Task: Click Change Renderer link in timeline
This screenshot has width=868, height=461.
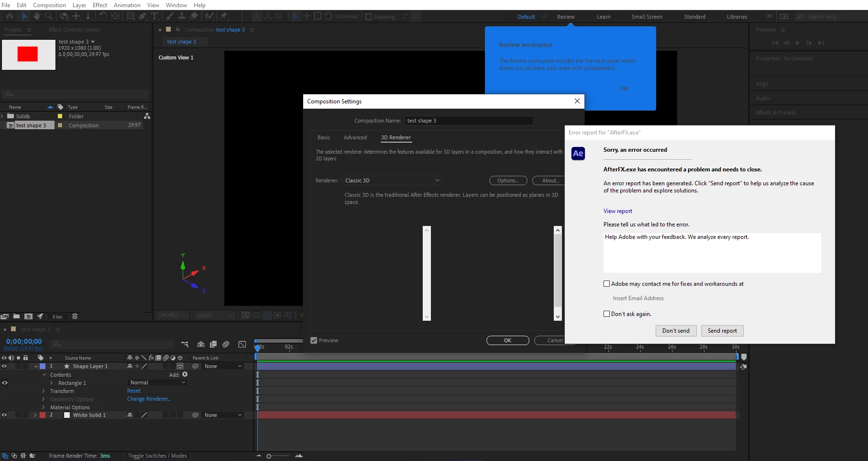Action: [x=149, y=399]
